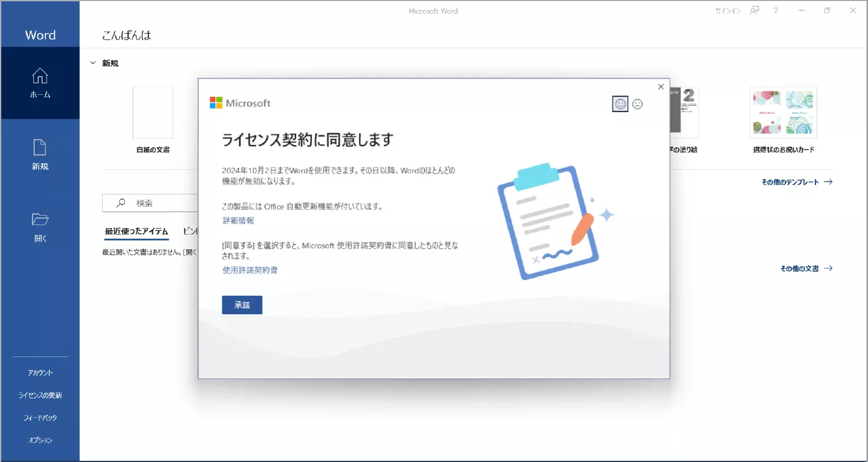Open the New document sidebar icon
The image size is (868, 462).
click(40, 147)
